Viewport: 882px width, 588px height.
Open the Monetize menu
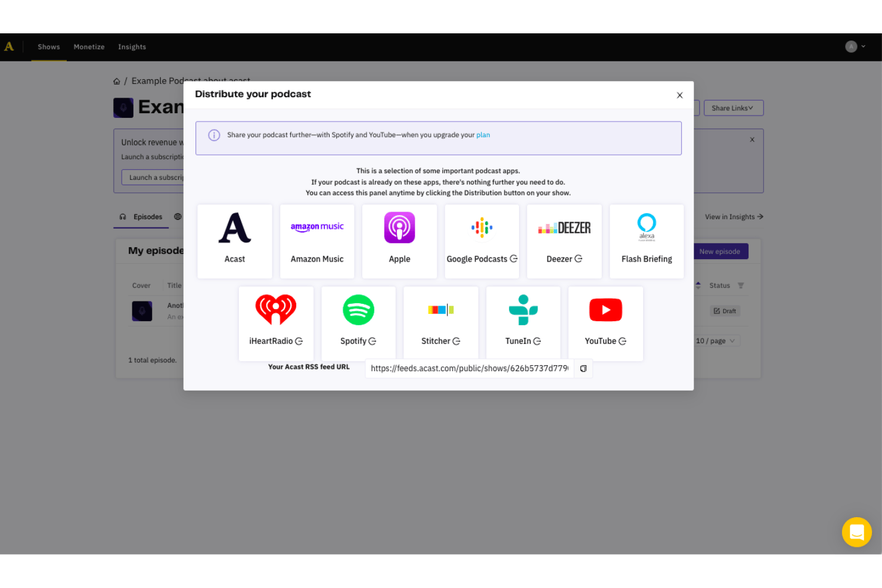pyautogui.click(x=89, y=47)
